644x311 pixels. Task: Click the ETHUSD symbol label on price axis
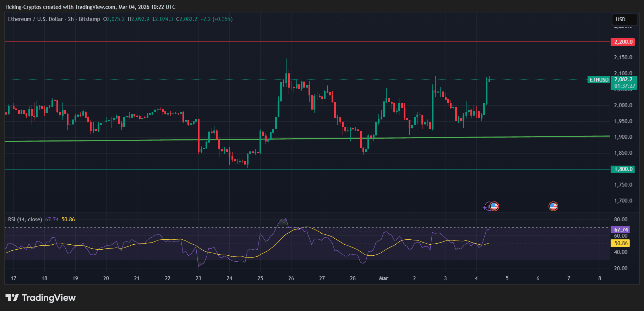[x=599, y=80]
